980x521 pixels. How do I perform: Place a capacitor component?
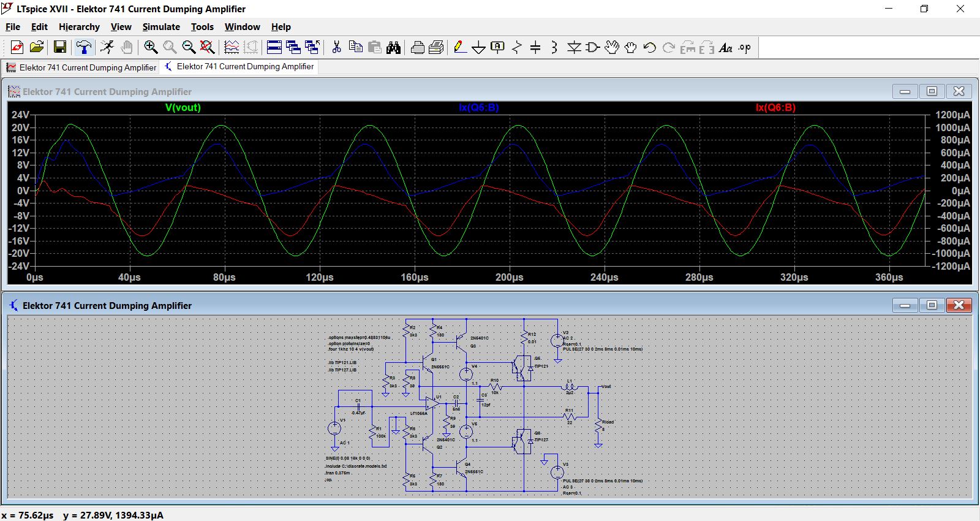coord(535,47)
